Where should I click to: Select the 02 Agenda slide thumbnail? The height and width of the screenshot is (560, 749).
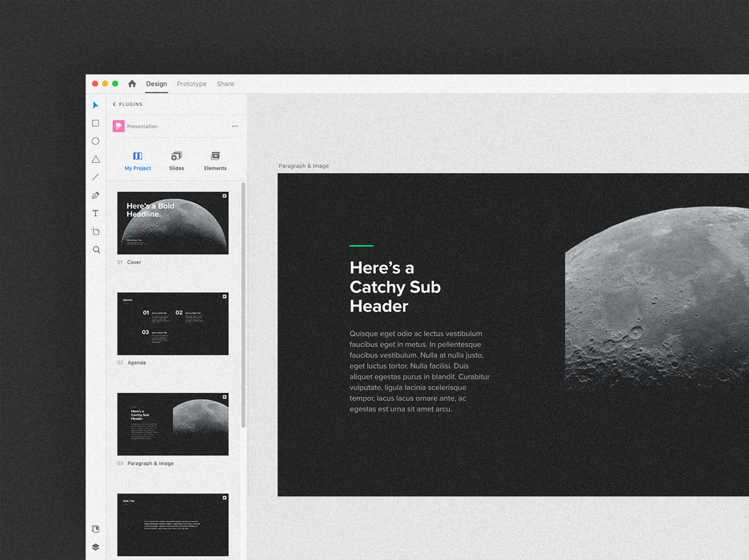tap(173, 324)
